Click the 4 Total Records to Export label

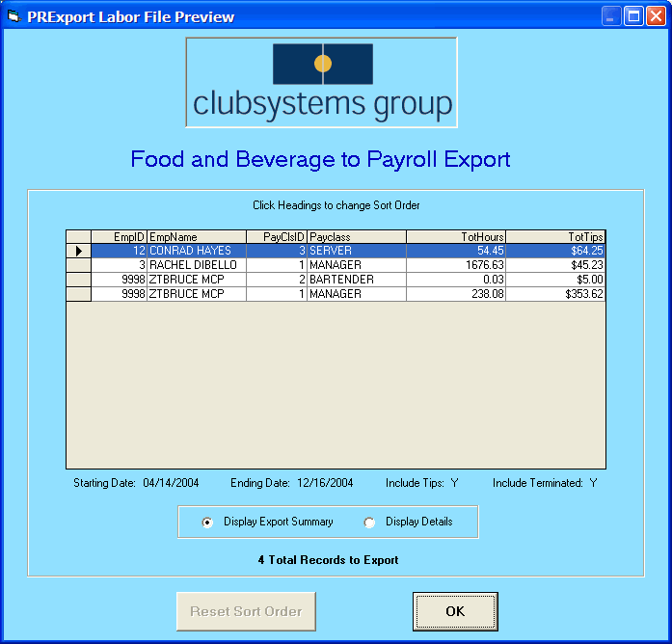point(328,560)
